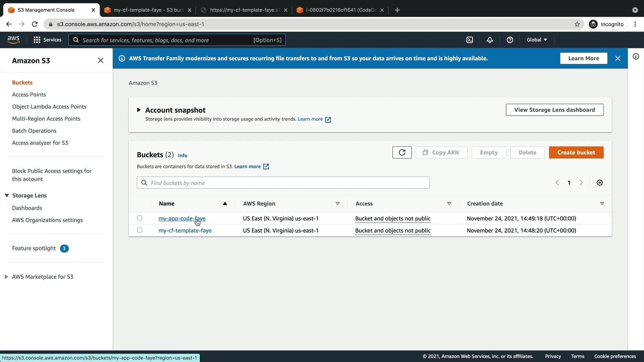Switch to the my-cf-template-faye S3 bucket tab
Image resolution: width=644 pixels, height=362 pixels.
coord(148,10)
